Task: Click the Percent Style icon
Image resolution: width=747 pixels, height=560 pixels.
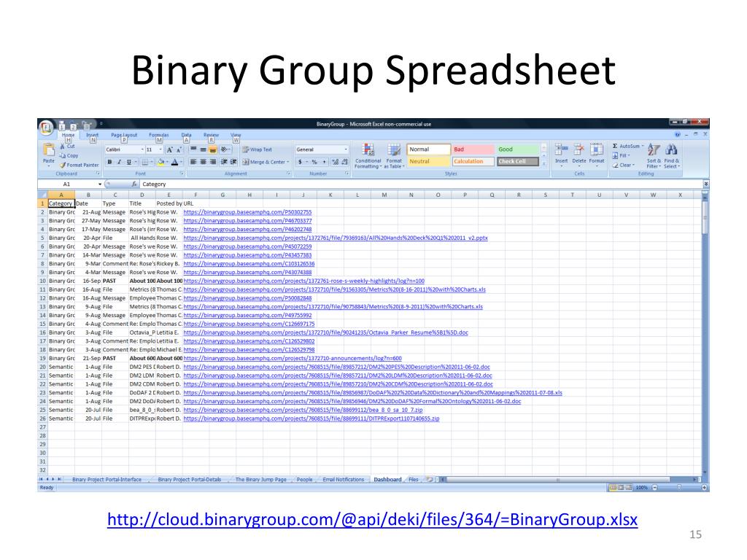Action: click(314, 162)
